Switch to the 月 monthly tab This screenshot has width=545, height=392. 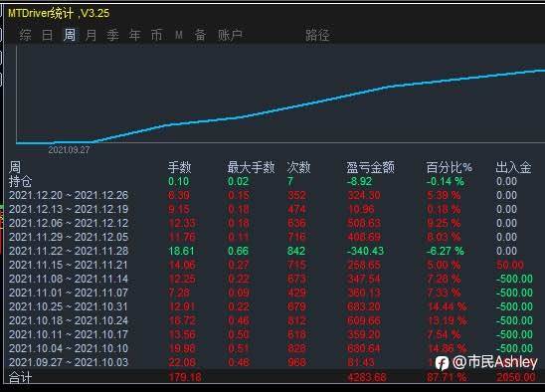pos(91,35)
